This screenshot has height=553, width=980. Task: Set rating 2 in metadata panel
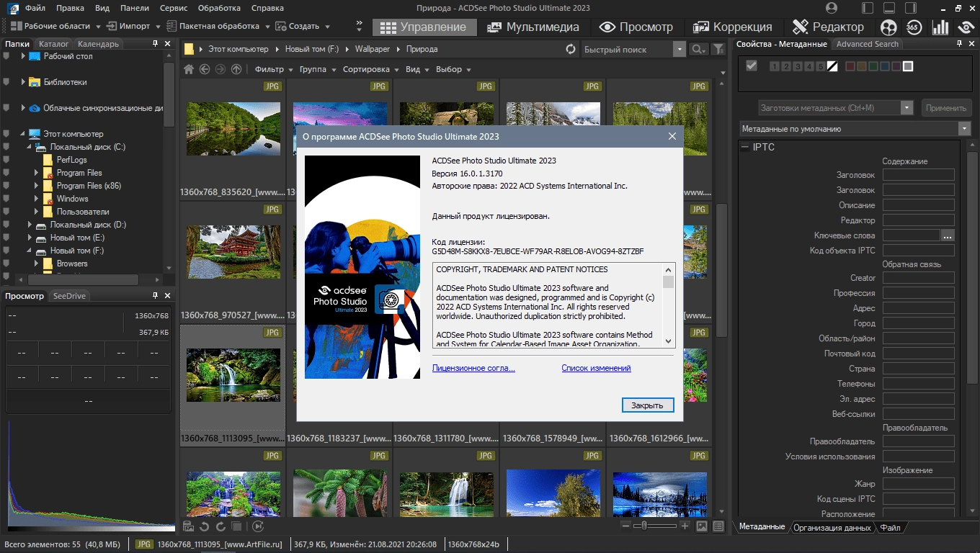tap(786, 66)
